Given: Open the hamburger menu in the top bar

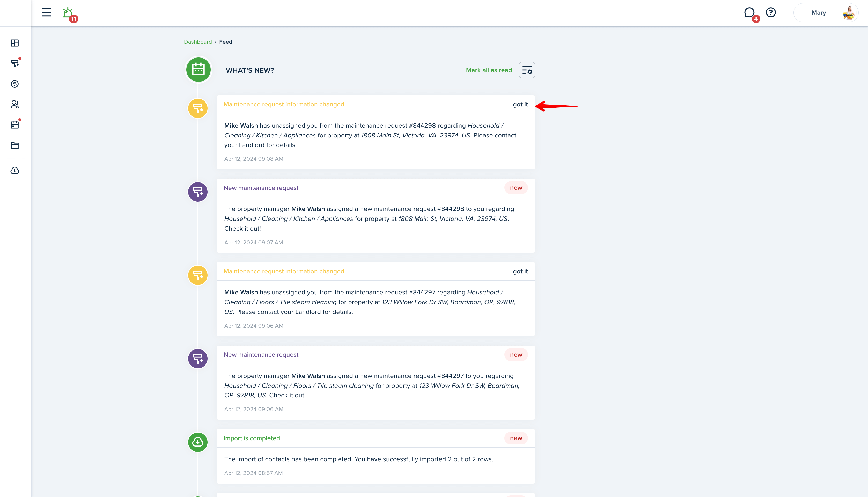Looking at the screenshot, I should tap(46, 13).
